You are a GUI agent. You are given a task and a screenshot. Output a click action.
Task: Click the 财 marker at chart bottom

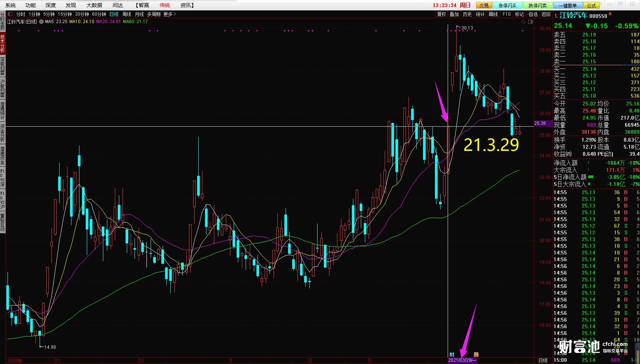452,354
